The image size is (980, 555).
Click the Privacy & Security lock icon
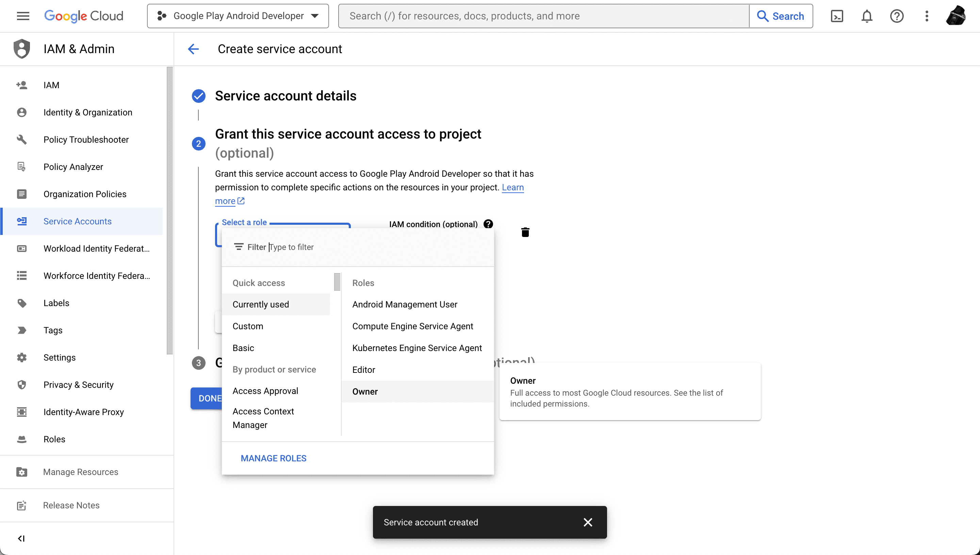click(21, 385)
